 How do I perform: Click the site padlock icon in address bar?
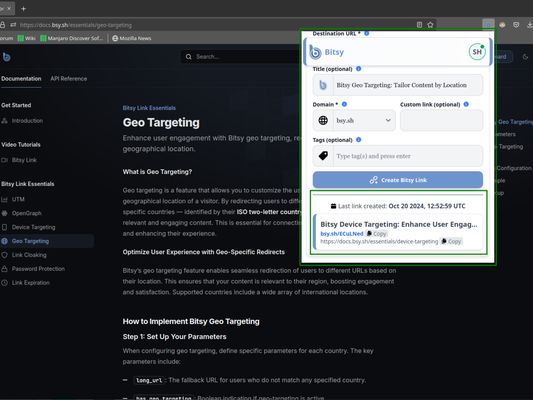coord(2,25)
